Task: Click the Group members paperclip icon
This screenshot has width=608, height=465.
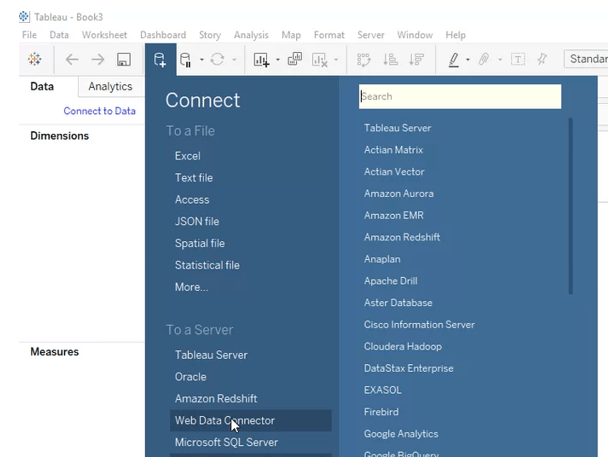Action: tap(484, 59)
